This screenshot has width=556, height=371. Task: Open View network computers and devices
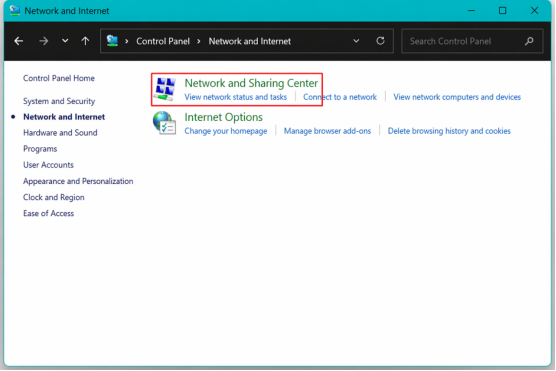click(457, 97)
